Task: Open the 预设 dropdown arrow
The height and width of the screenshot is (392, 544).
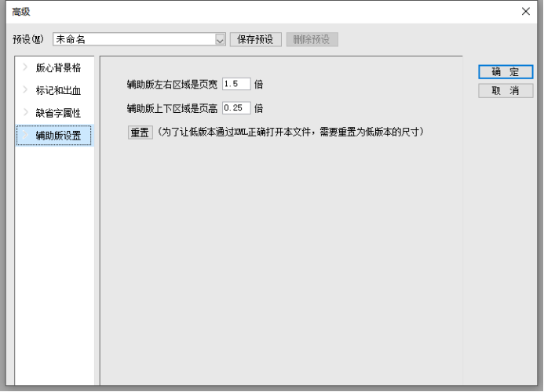Action: coord(220,39)
